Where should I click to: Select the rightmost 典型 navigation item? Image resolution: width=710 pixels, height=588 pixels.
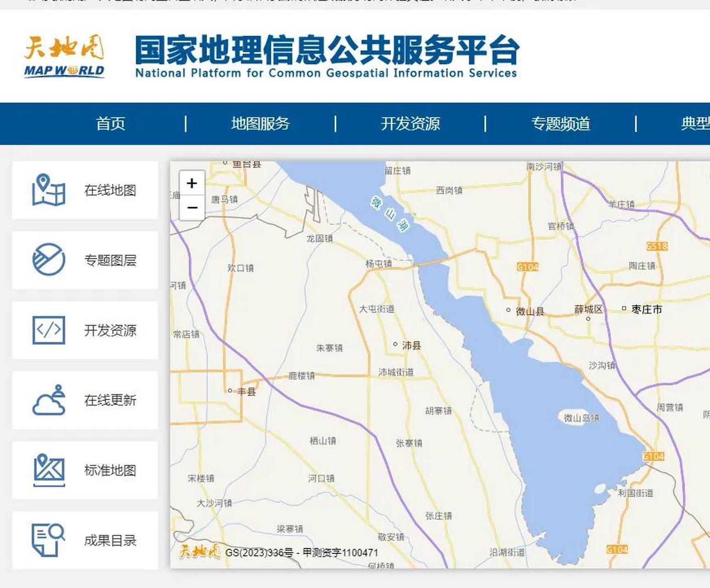[x=697, y=124]
